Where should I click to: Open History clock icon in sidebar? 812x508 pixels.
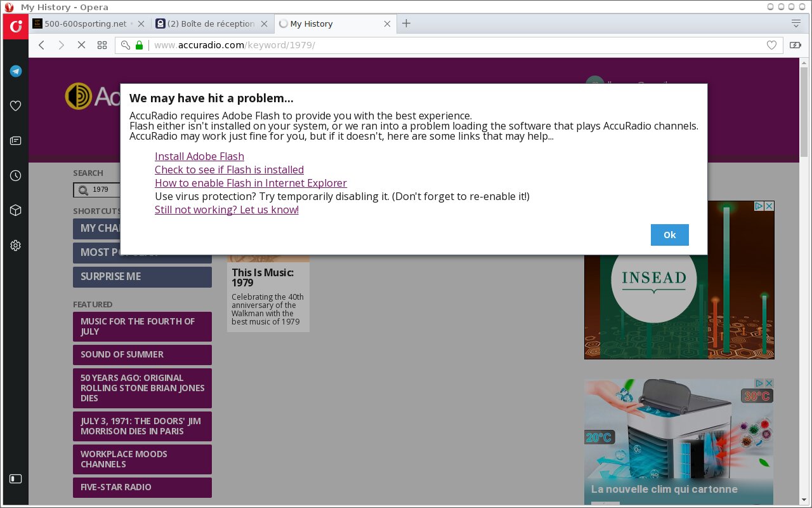point(16,175)
